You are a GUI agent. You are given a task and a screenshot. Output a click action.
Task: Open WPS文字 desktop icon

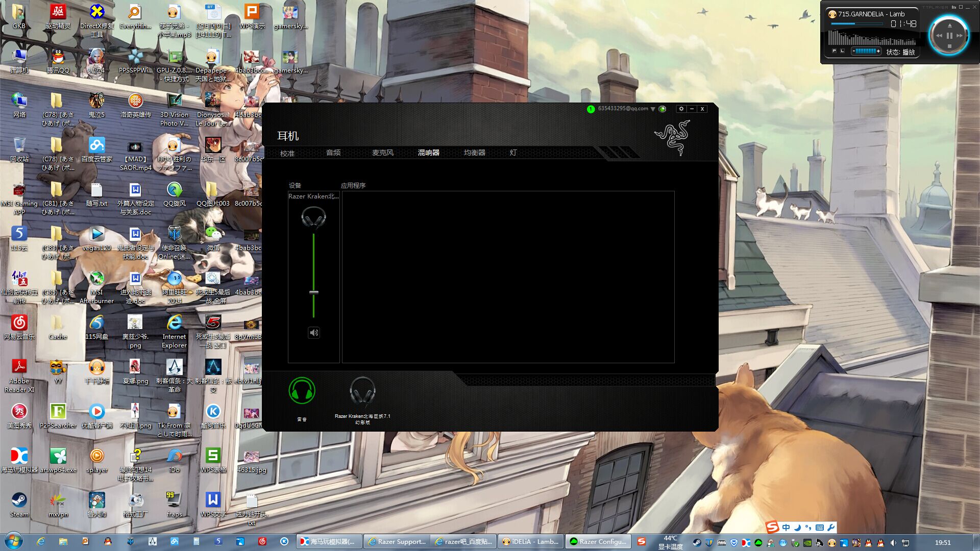(213, 504)
